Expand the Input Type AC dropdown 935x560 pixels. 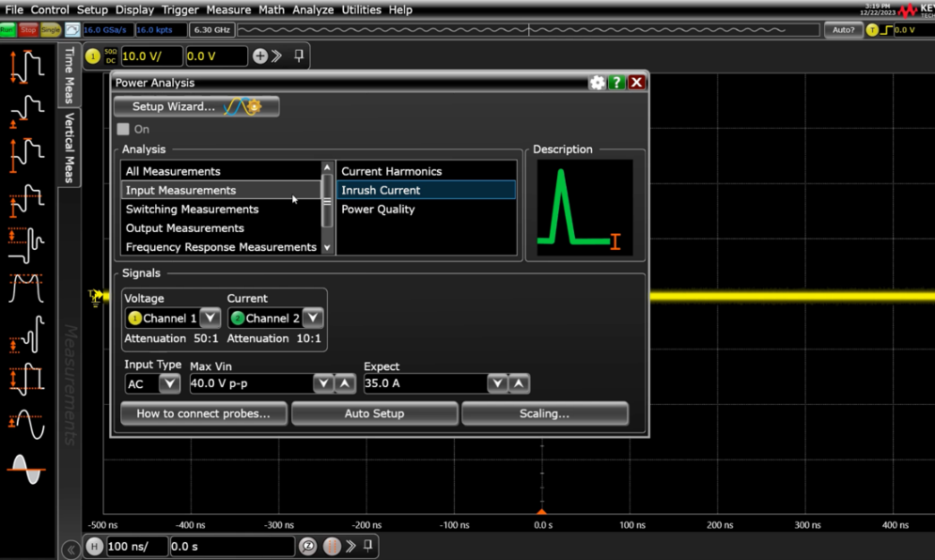169,383
